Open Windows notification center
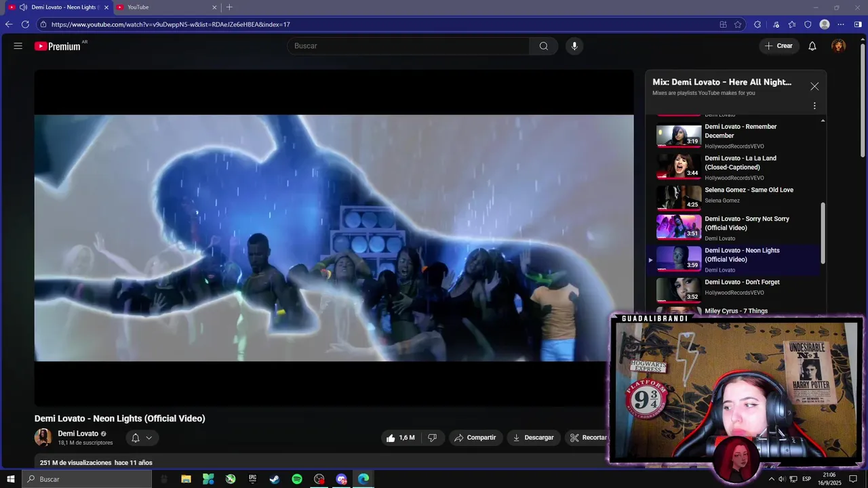The height and width of the screenshot is (488, 868). pos(853,479)
